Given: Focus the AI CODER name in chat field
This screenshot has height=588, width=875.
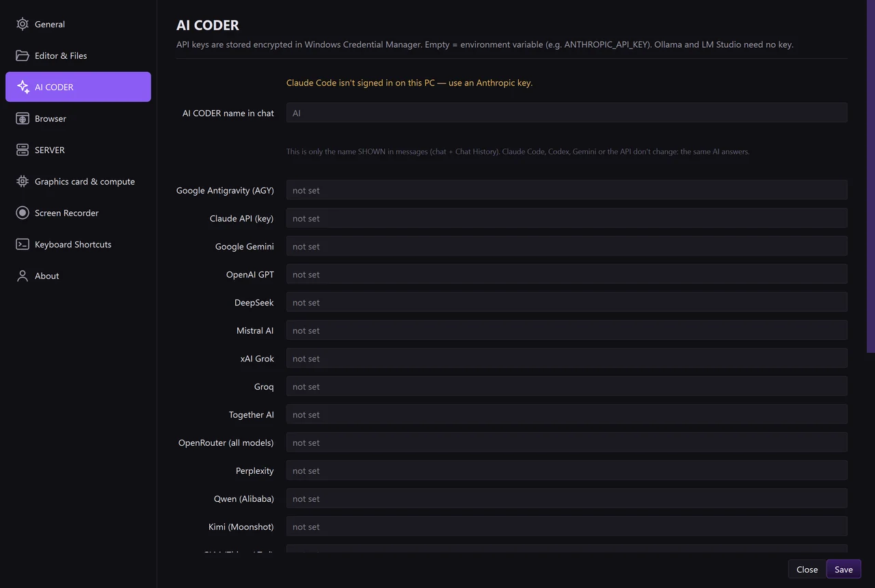Looking at the screenshot, I should [x=567, y=113].
